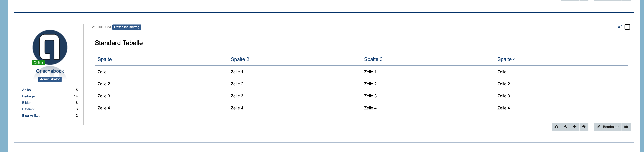The width and height of the screenshot is (644, 152).
Task: Open the #2 post permalink
Action: [620, 27]
